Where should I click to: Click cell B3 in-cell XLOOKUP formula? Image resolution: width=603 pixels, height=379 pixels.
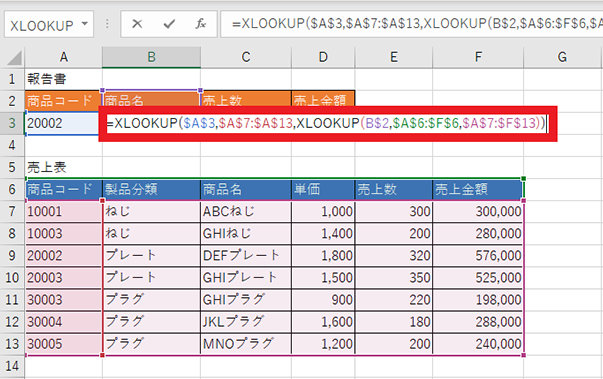pos(326,123)
